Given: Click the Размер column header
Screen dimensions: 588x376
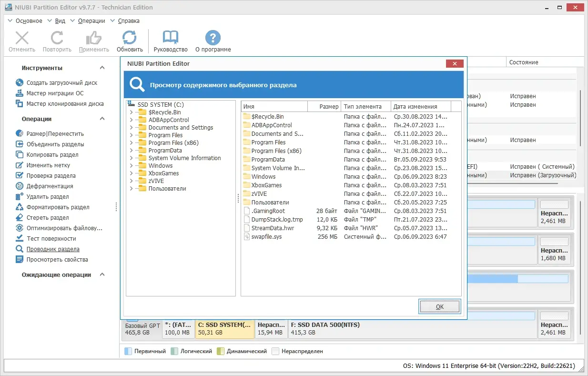Looking at the screenshot, I should point(324,107).
